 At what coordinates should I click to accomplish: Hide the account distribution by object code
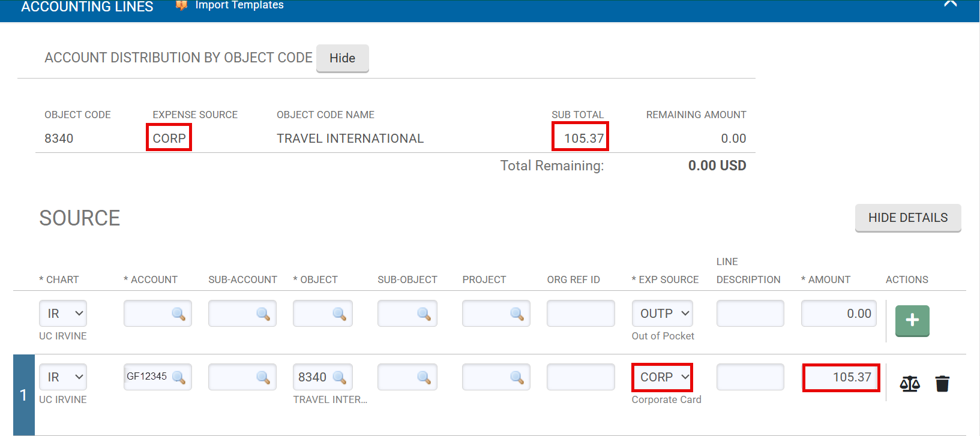[x=342, y=58]
